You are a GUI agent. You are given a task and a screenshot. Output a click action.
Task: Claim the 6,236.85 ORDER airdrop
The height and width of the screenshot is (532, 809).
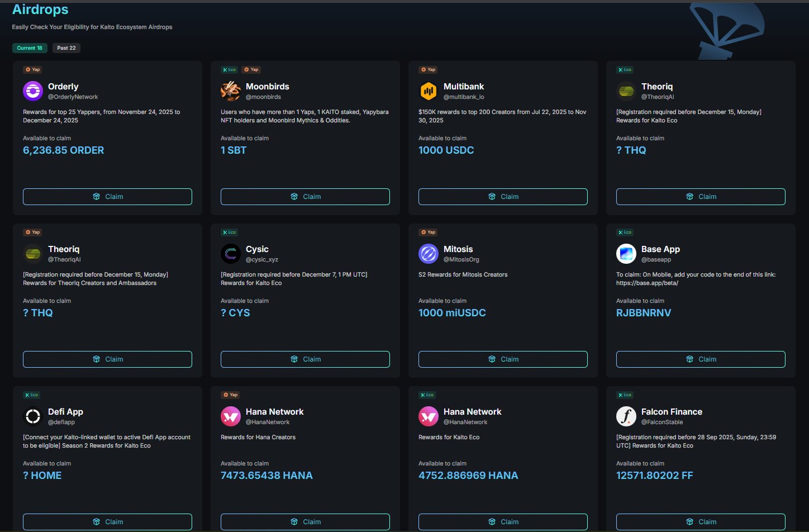click(x=107, y=197)
